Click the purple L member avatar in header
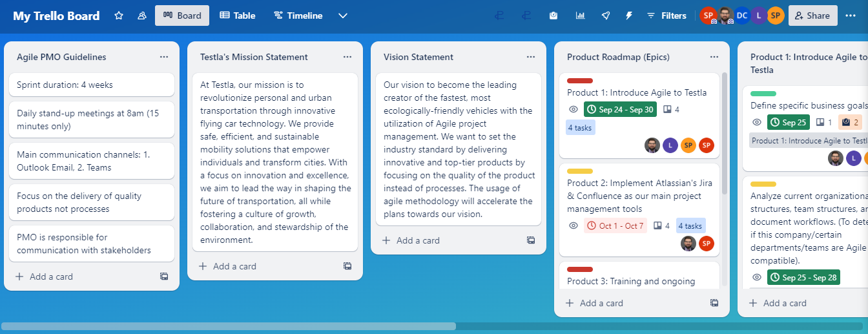This screenshot has width=868, height=334. 759,16
